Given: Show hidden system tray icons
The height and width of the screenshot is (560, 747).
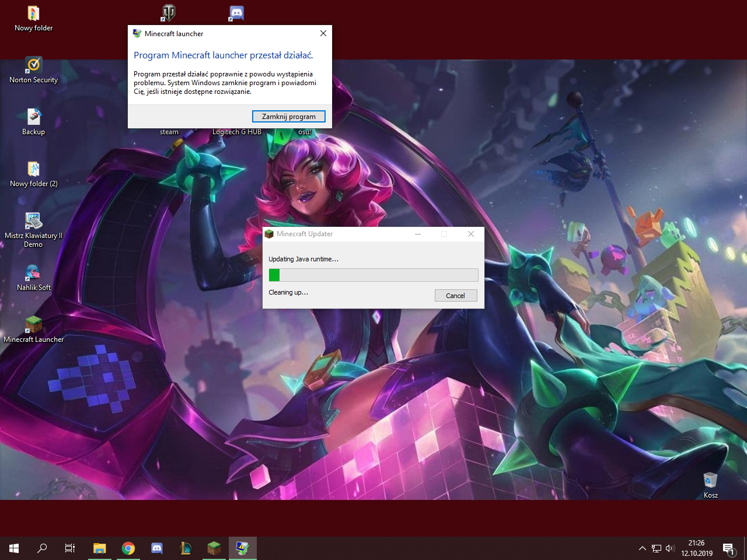Looking at the screenshot, I should [643, 548].
